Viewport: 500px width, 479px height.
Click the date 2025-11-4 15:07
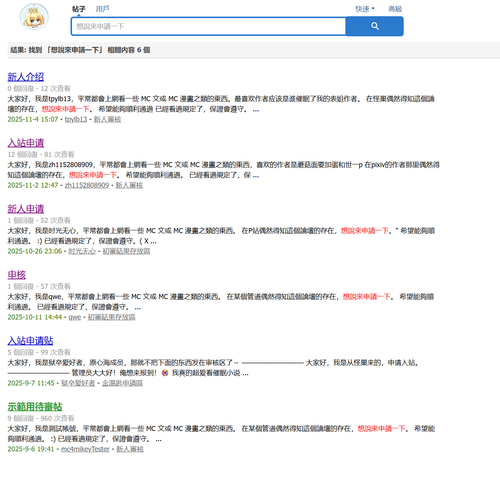point(33,119)
